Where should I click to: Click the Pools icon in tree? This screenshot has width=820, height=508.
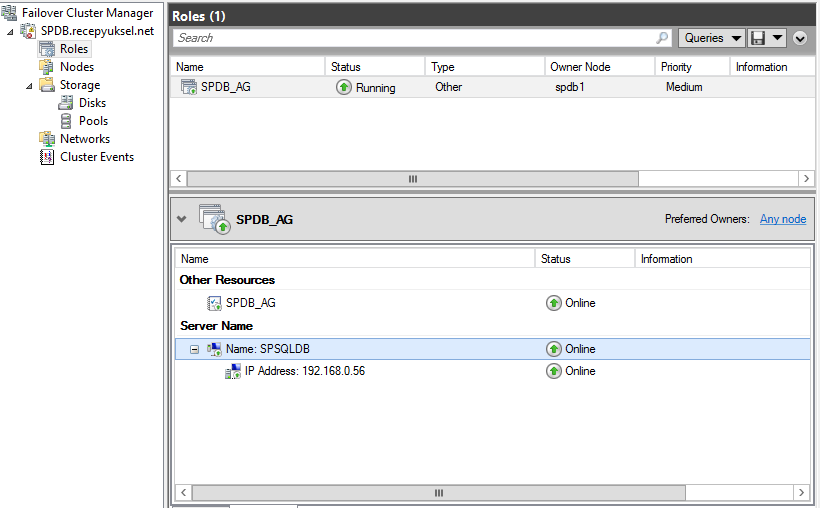click(66, 121)
